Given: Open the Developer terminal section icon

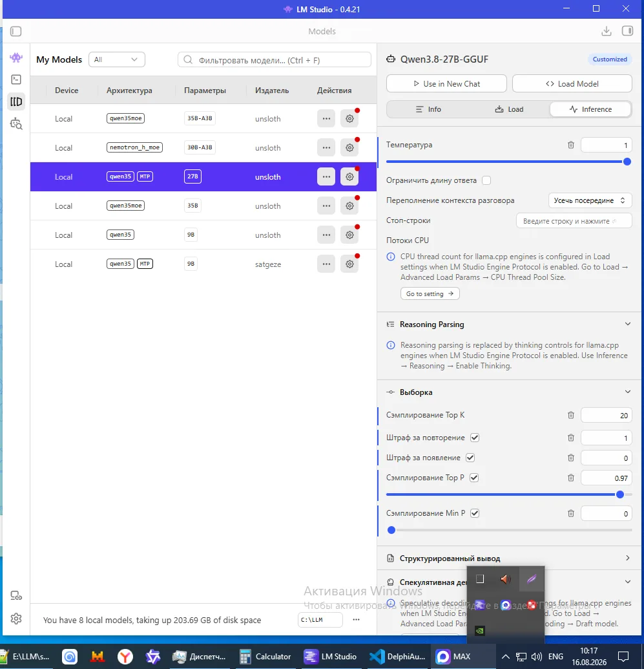Looking at the screenshot, I should click(x=16, y=80).
